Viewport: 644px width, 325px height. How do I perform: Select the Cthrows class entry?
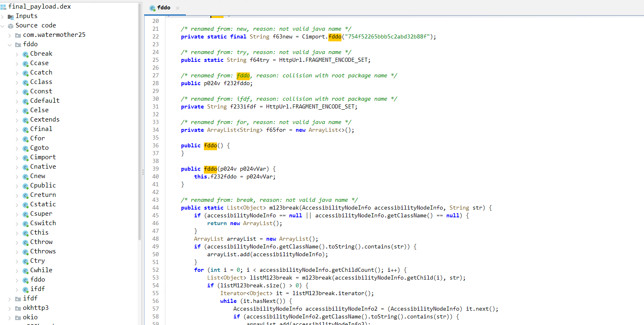pos(43,251)
